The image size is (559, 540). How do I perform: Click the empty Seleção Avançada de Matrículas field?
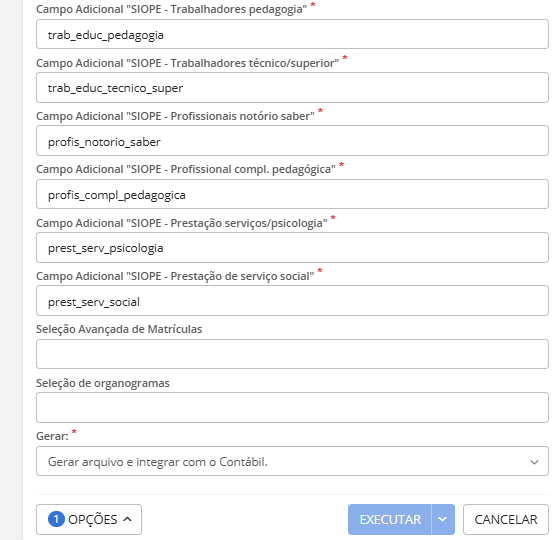(292, 354)
